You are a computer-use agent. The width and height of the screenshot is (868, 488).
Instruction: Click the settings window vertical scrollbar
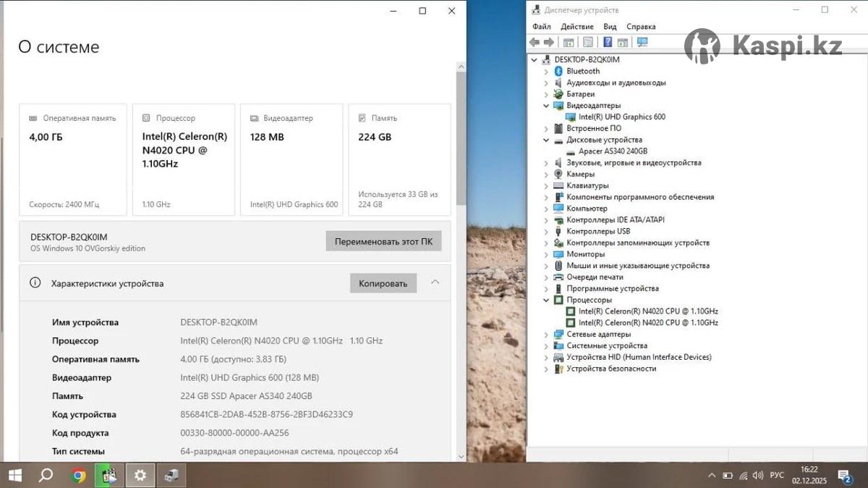coord(461,217)
